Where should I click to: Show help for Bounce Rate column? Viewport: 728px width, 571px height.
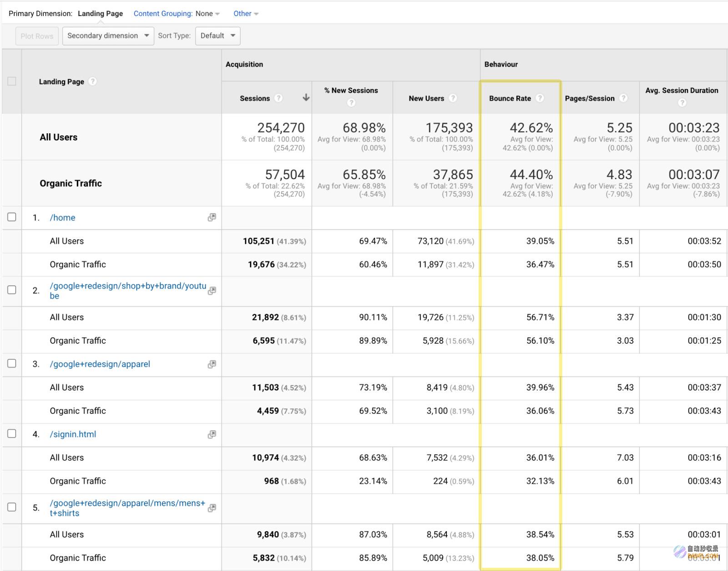tap(540, 98)
